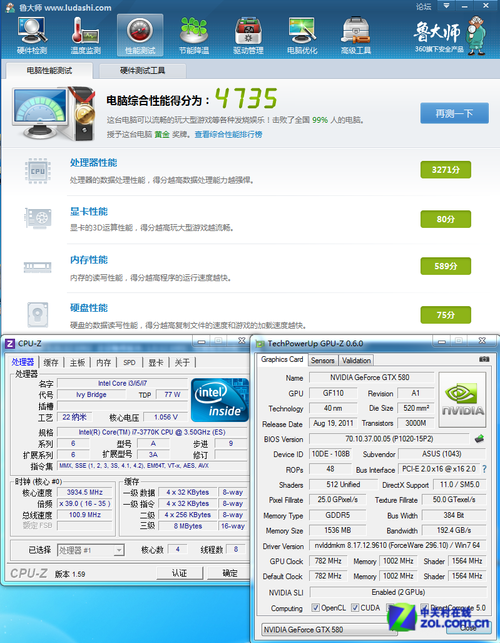Click the CPU-Z 核心速度 3934.5 MHz value
Screen dimensions: 500x643
point(84,492)
